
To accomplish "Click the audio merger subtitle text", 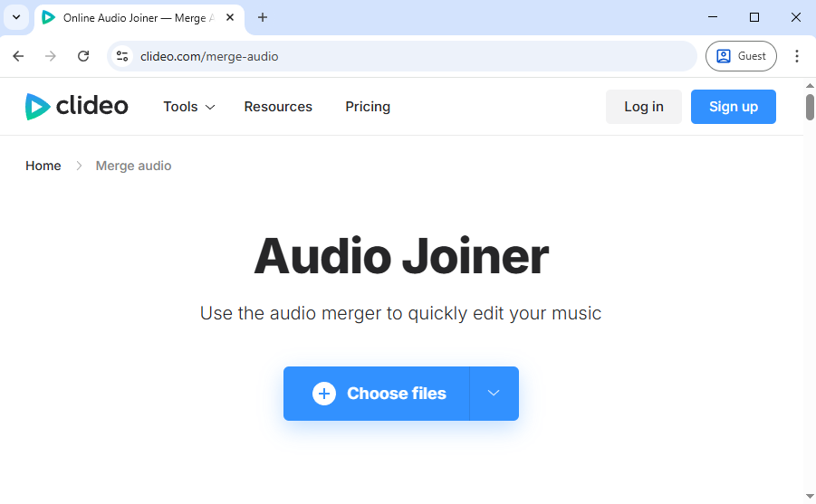I will pos(400,314).
